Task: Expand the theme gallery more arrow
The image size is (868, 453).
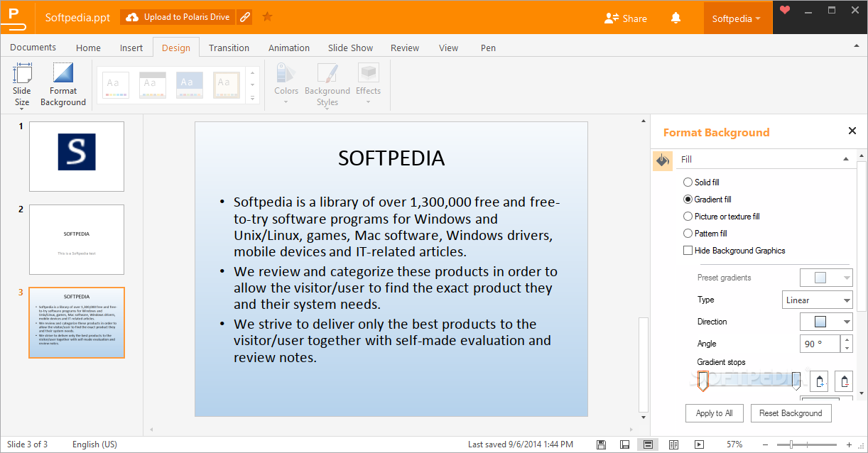Action: (x=252, y=97)
